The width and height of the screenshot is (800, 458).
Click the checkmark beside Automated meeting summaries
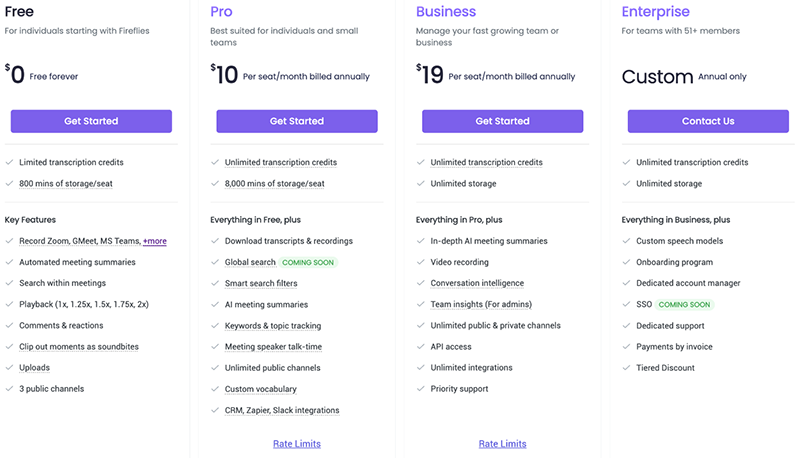pyautogui.click(x=9, y=262)
